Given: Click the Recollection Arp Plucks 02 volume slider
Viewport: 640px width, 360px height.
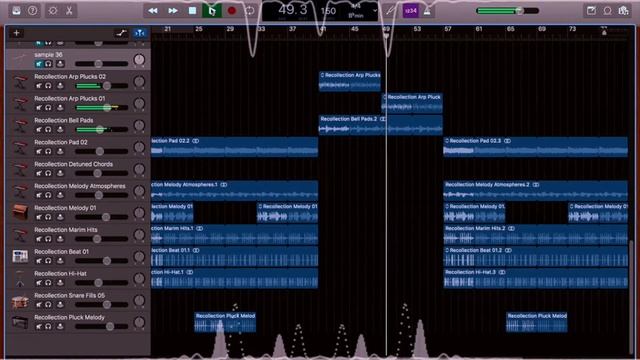Looking at the screenshot, I should [102, 86].
